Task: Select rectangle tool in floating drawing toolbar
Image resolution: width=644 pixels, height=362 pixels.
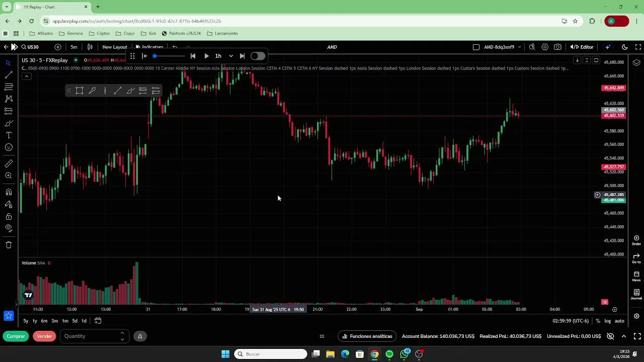Action: (x=79, y=90)
